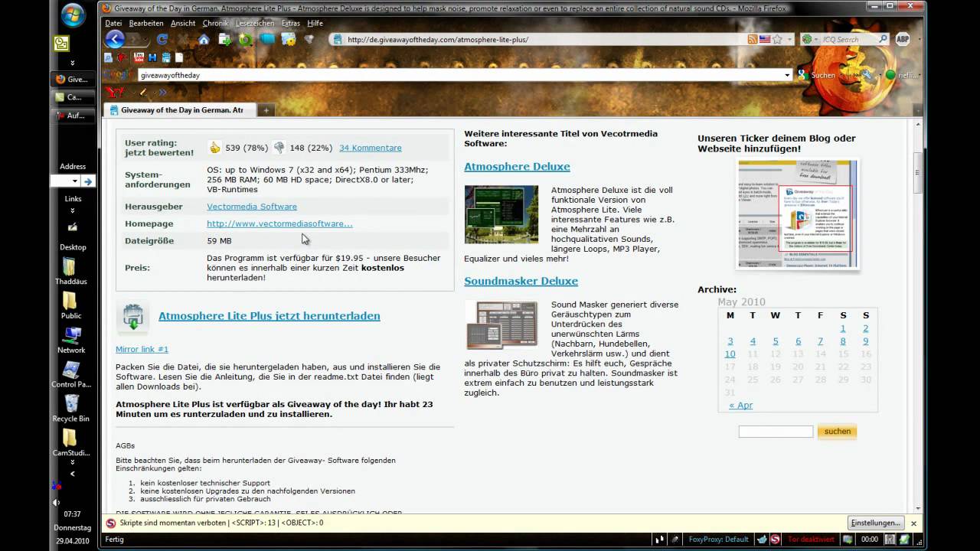Click the green download icon beside Atmosphere Lite Plus
Image resolution: width=980 pixels, height=551 pixels.
(132, 317)
